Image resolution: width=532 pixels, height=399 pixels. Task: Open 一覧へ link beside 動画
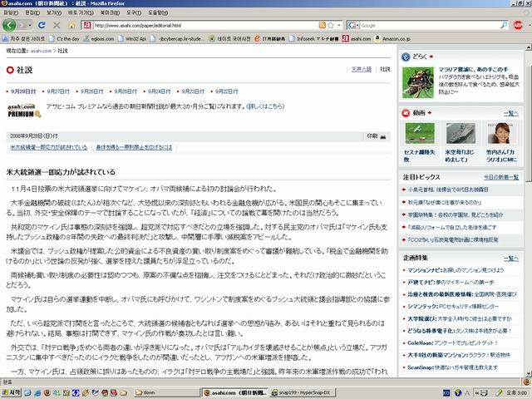click(x=511, y=113)
